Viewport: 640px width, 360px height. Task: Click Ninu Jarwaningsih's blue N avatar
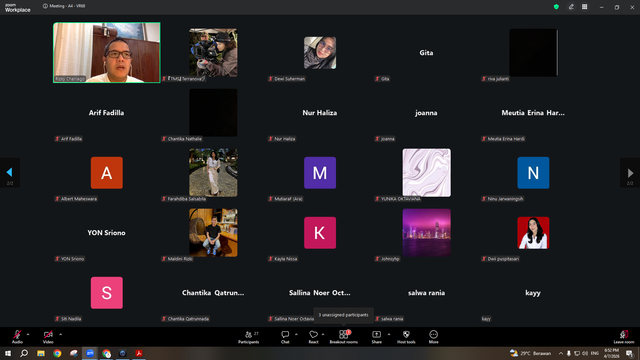[533, 173]
